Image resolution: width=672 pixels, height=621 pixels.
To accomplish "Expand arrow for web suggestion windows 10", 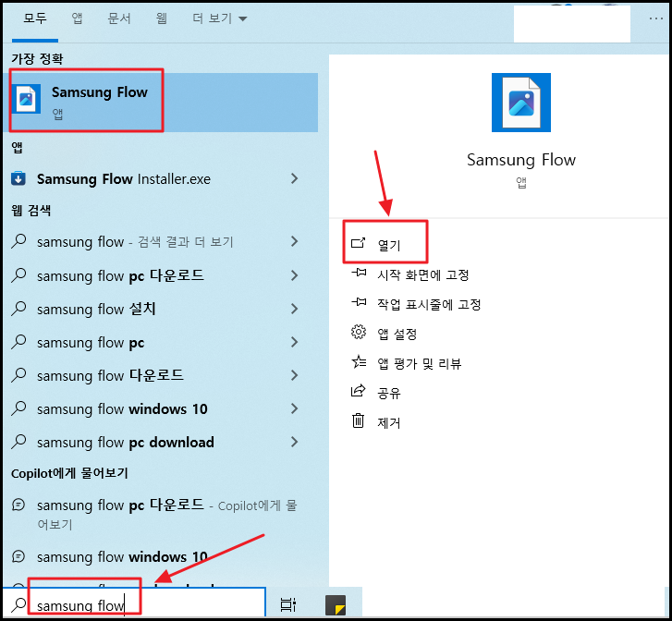I will coord(295,408).
